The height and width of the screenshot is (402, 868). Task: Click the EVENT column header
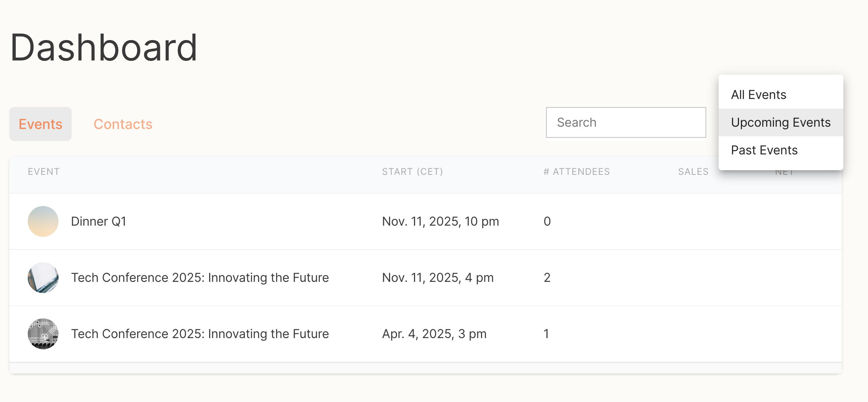click(x=44, y=172)
